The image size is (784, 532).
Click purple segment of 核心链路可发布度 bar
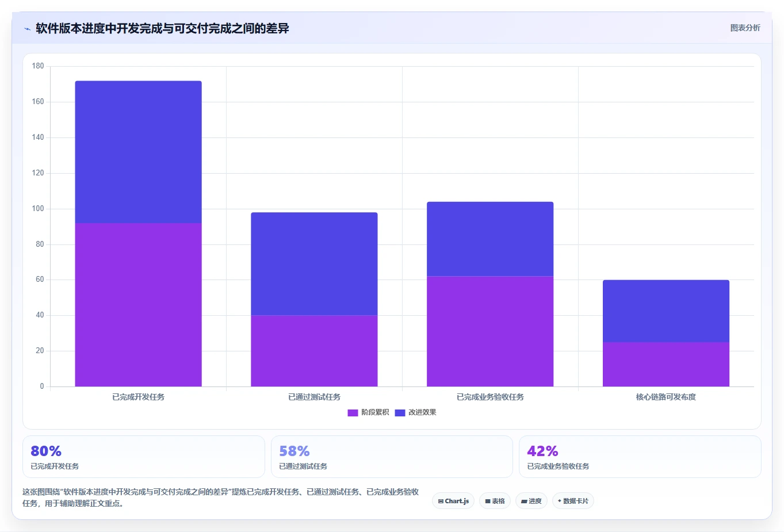click(666, 364)
